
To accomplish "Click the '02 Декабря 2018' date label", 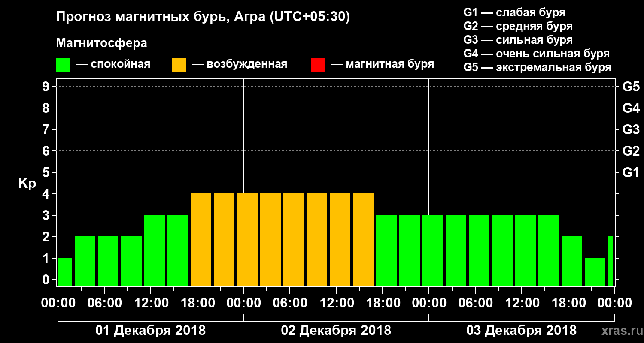I will [x=336, y=331].
